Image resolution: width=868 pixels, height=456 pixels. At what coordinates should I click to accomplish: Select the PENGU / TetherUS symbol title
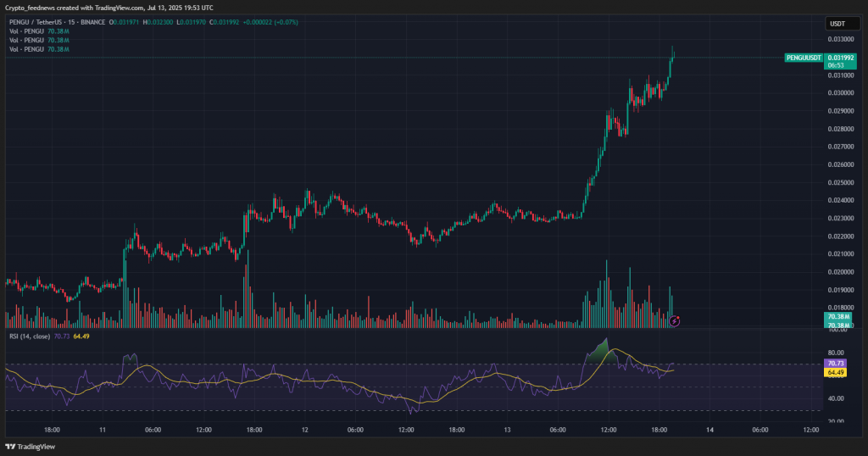43,22
